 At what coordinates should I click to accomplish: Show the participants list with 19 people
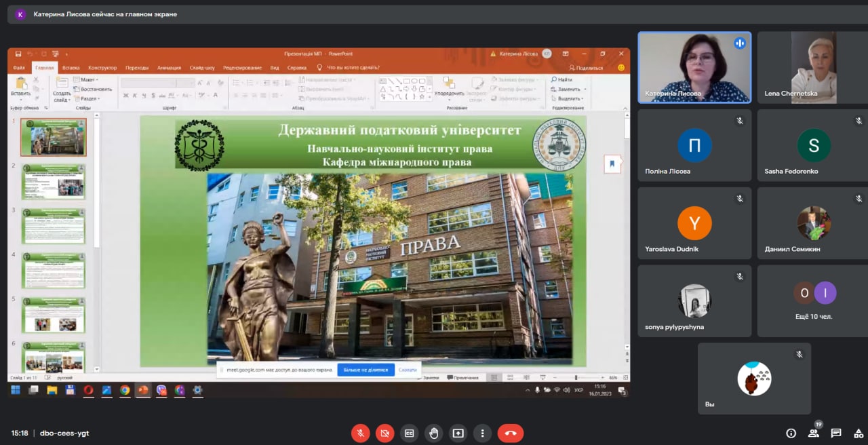pyautogui.click(x=814, y=433)
